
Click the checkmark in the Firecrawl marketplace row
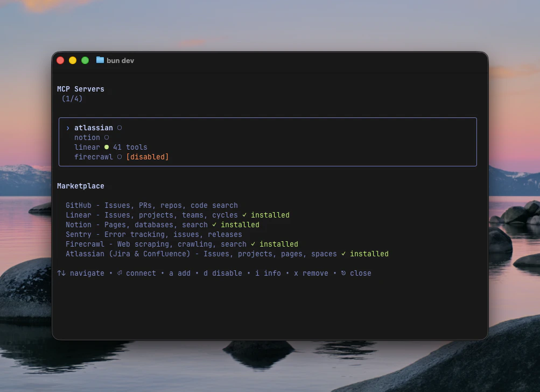click(x=253, y=244)
